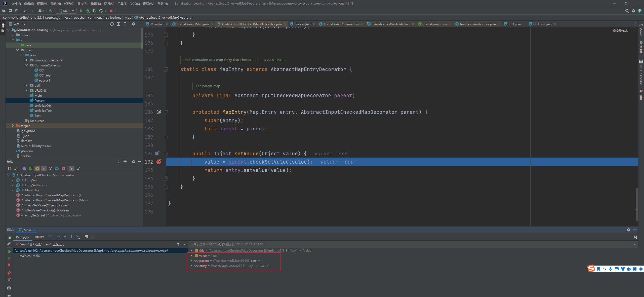The height and width of the screenshot is (297, 644).
Task: Show frames list icon beside the 控制台 tab
Action: pos(50,237)
